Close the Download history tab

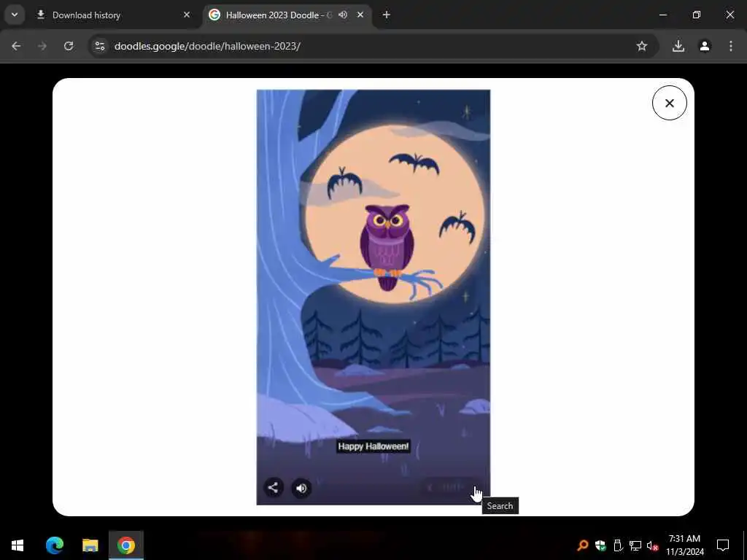click(x=187, y=15)
